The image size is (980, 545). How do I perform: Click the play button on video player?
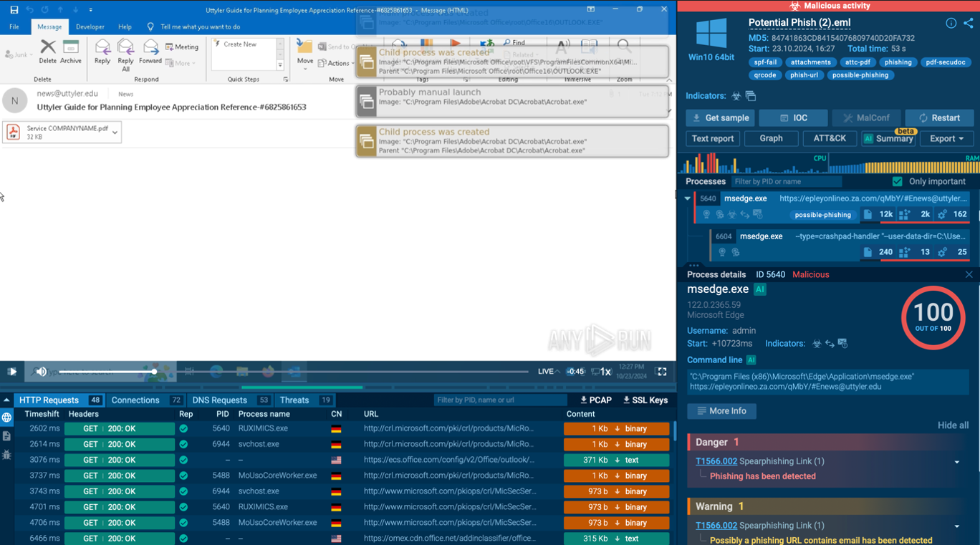[x=12, y=372]
